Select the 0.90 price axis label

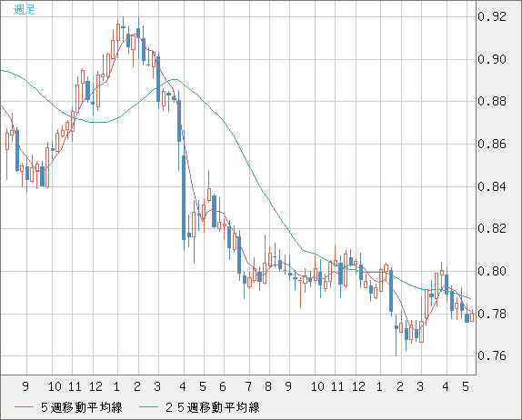click(492, 59)
